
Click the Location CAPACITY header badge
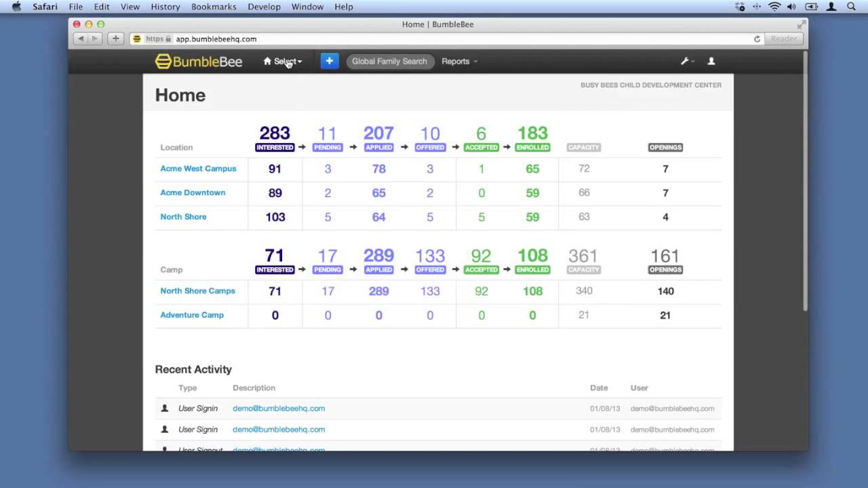(x=583, y=147)
